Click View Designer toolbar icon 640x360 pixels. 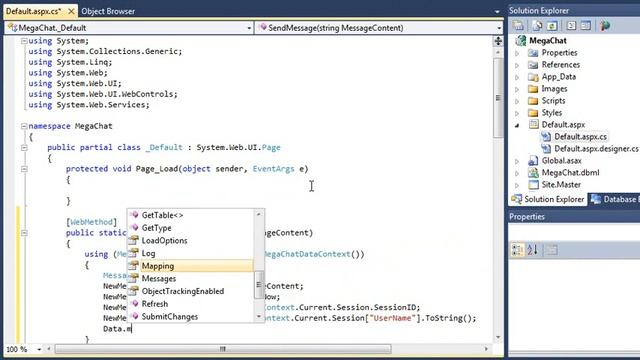click(x=586, y=26)
